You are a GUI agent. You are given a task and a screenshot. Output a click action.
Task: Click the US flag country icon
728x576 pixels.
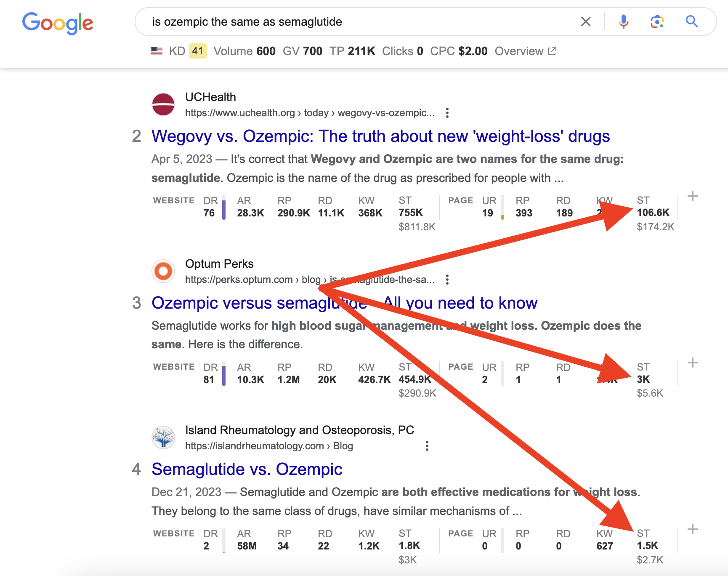157,51
